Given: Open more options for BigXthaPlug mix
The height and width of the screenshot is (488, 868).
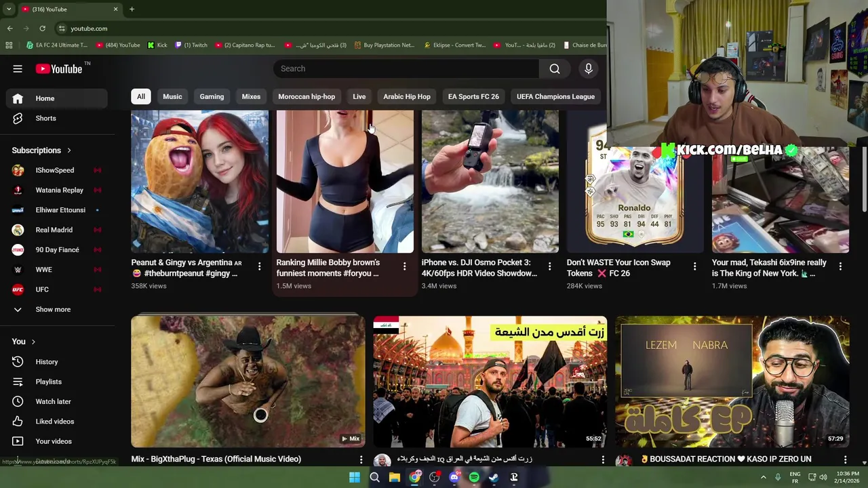Looking at the screenshot, I should click(x=361, y=460).
